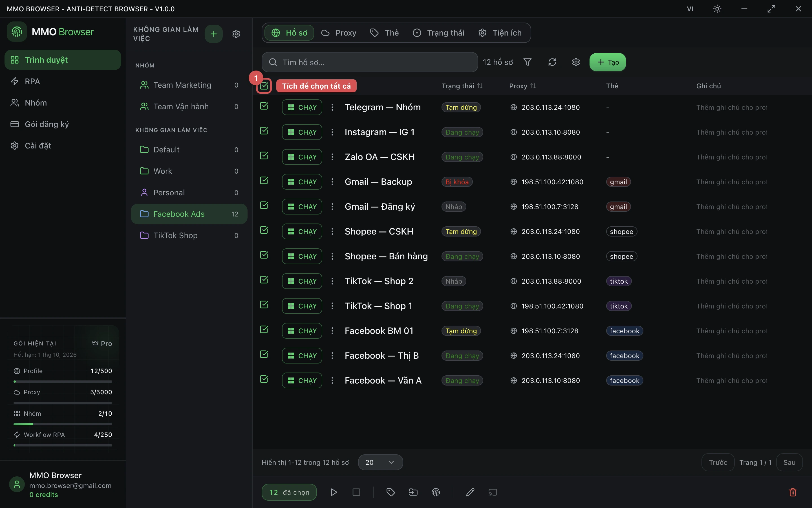Switch to the Proxy tab

339,33
